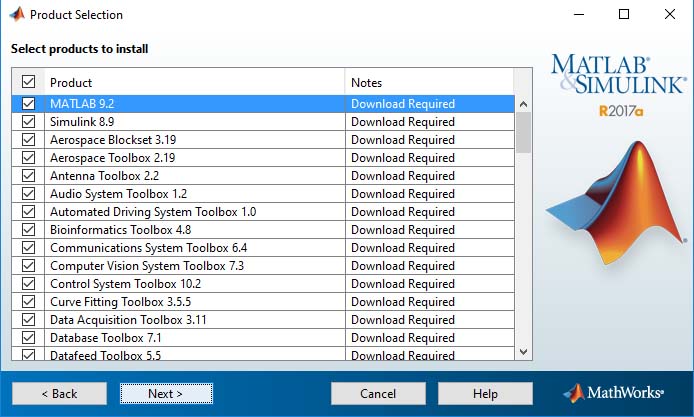This screenshot has width=694, height=417.
Task: Proceed with the Next button
Action: coord(166,394)
